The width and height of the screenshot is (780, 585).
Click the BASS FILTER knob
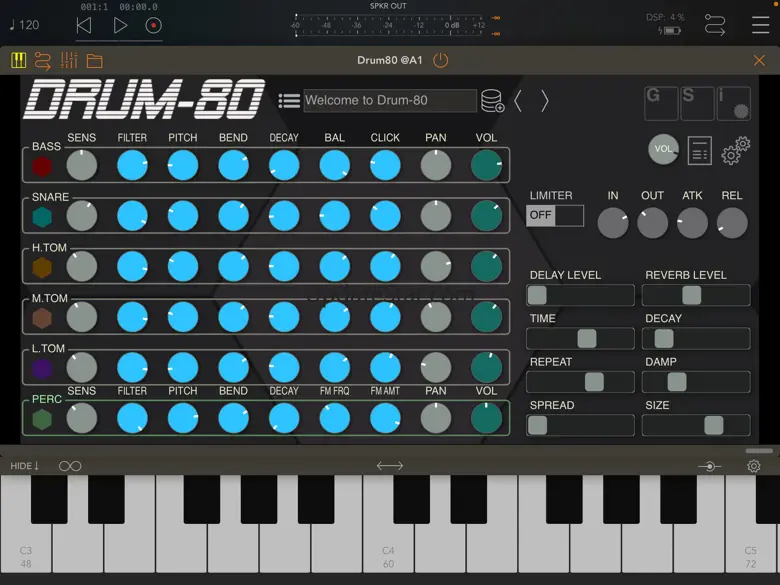pos(132,165)
